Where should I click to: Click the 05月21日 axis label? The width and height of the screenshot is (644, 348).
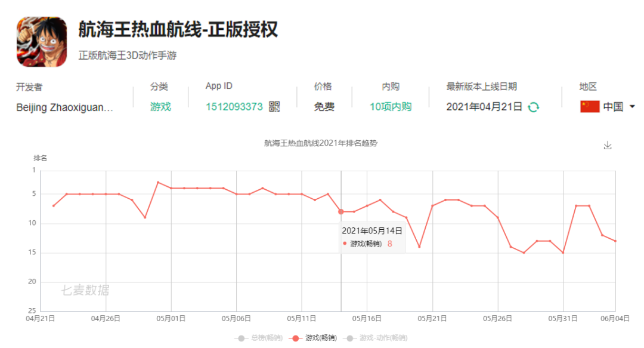432,319
